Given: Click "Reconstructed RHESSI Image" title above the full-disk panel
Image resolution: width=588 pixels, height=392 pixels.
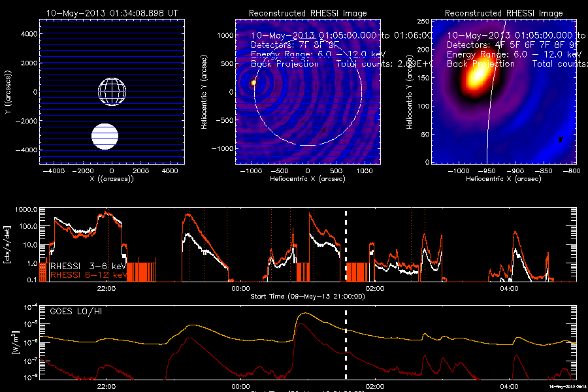Looking at the screenshot, I should (x=308, y=13).
